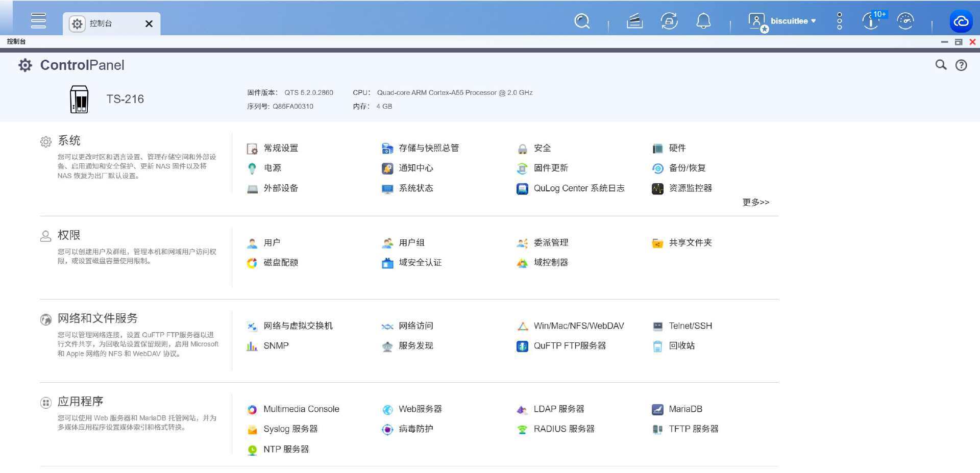
Task: Select the 系统 category heading
Action: coord(69,140)
